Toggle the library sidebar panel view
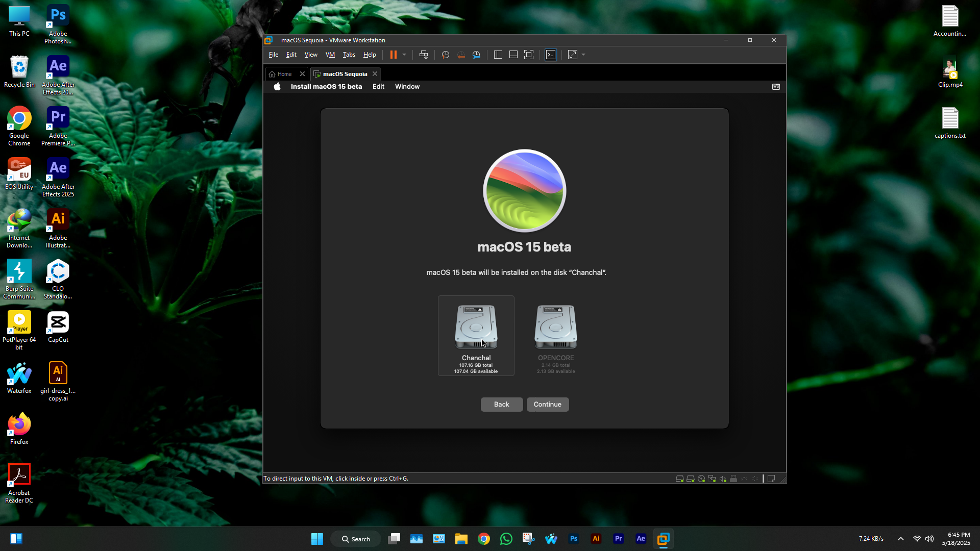Viewport: 980px width, 551px height. pos(498,55)
